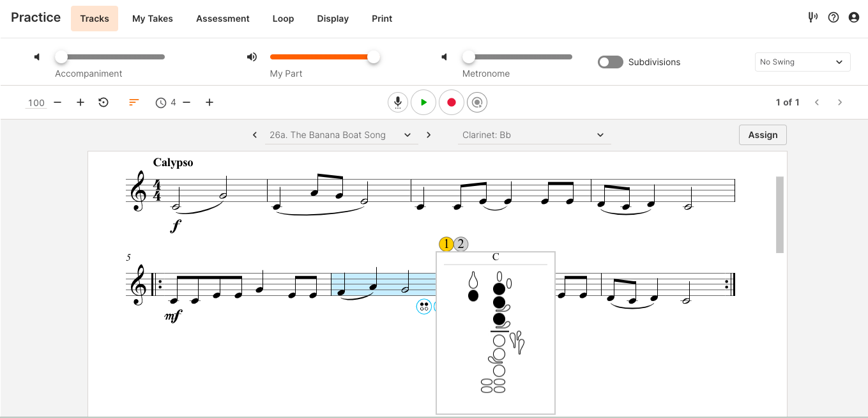Click the My Part volume speaker icon

[252, 57]
